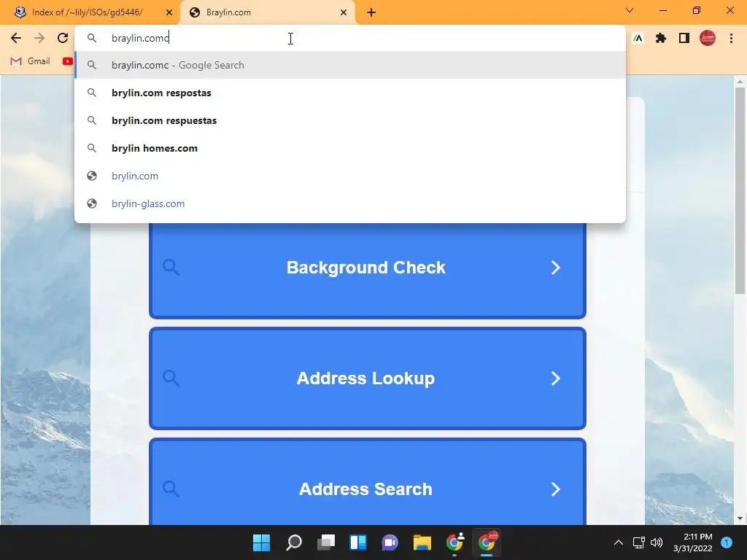This screenshot has height=560, width=747.
Task: Close the Index of /~lily/ISOs tab
Action: pos(169,12)
